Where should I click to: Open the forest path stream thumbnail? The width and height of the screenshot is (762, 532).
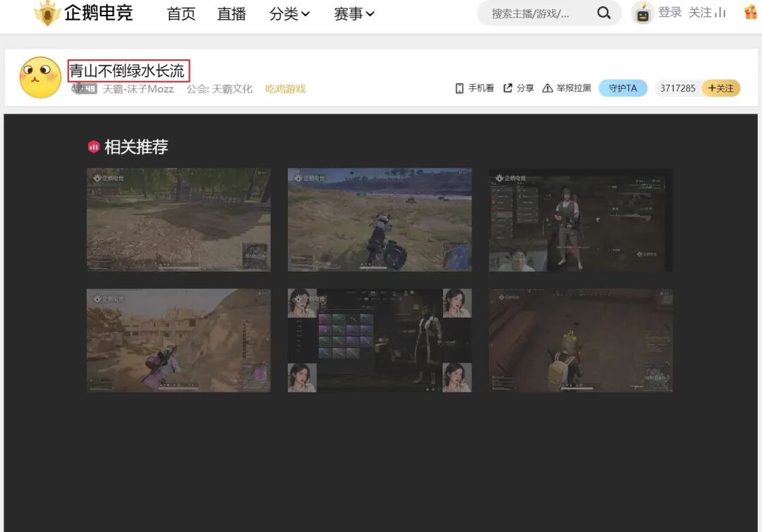coord(179,219)
